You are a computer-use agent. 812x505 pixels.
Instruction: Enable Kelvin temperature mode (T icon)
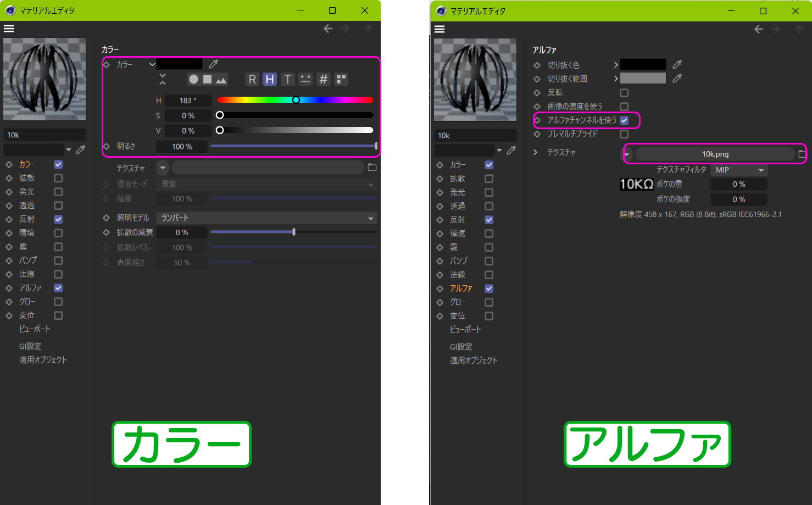pos(287,79)
